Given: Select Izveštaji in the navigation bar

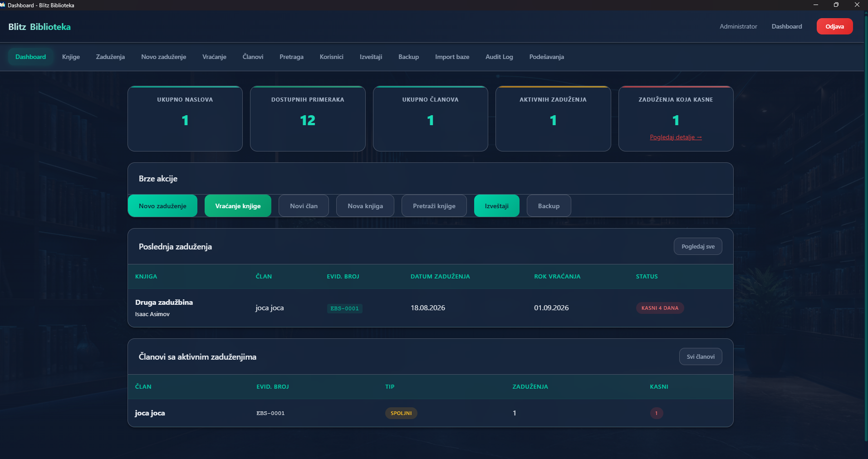Looking at the screenshot, I should 371,57.
